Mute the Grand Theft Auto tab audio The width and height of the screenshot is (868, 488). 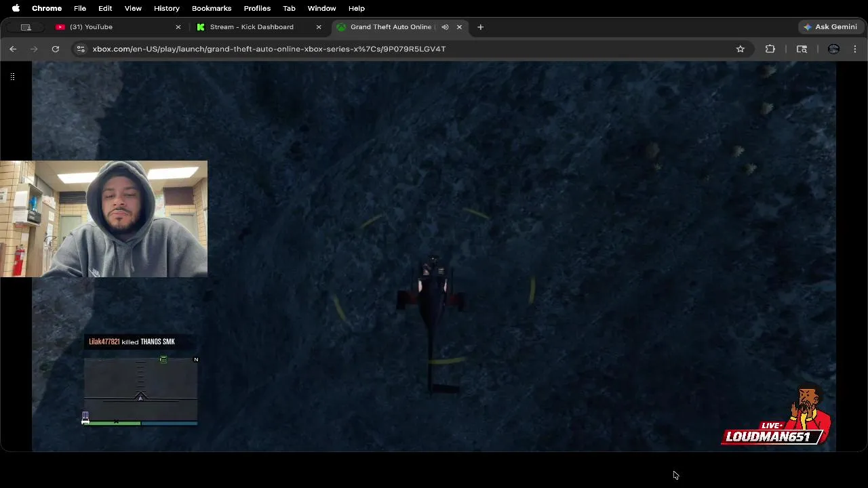tap(445, 27)
